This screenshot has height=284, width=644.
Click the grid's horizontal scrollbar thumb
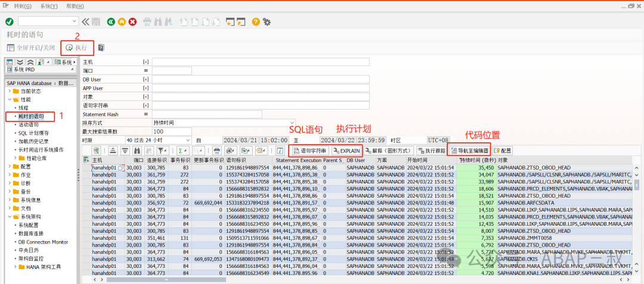point(166,279)
